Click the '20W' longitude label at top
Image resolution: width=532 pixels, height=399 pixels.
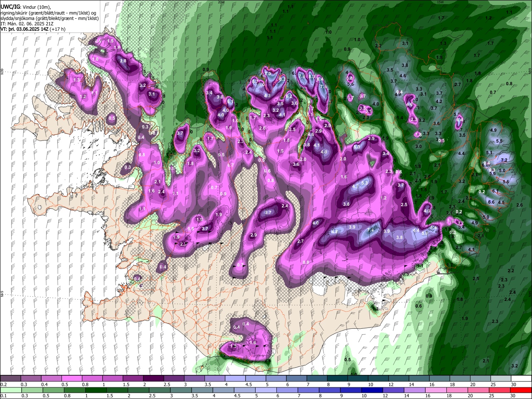[221, 2]
